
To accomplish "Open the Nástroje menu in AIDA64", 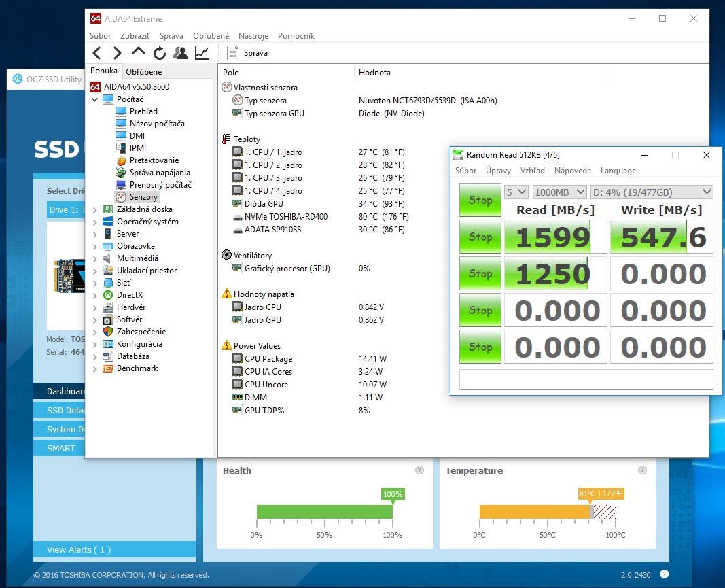I will point(253,36).
